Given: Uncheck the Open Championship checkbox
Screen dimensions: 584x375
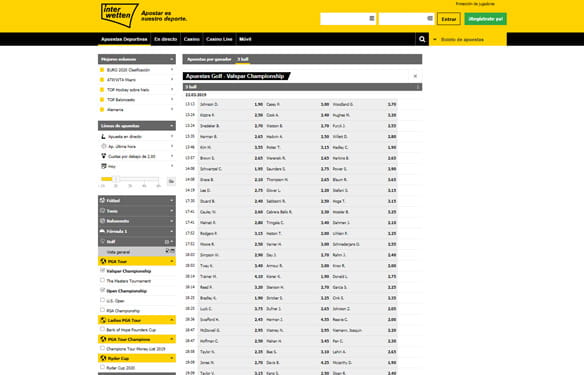Looking at the screenshot, I should click(x=102, y=290).
